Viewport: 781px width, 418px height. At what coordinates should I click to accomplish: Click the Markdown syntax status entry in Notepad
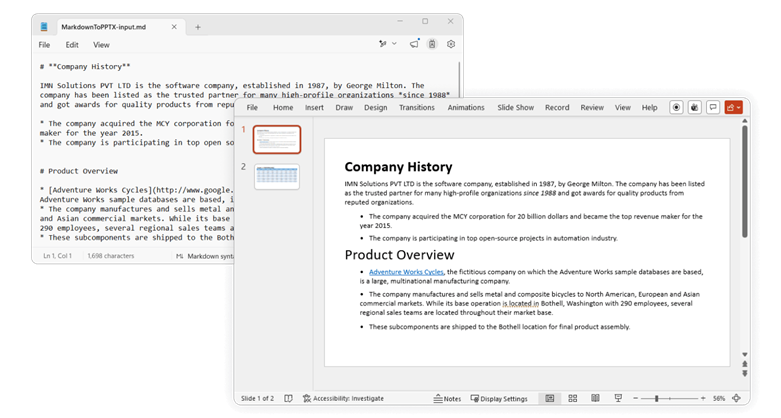tap(205, 256)
